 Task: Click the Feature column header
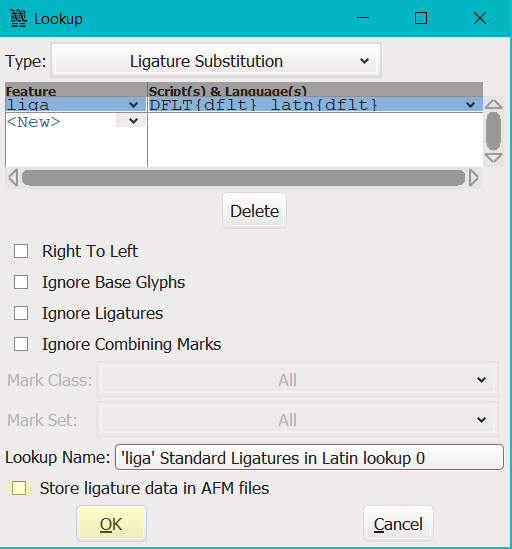(x=76, y=90)
